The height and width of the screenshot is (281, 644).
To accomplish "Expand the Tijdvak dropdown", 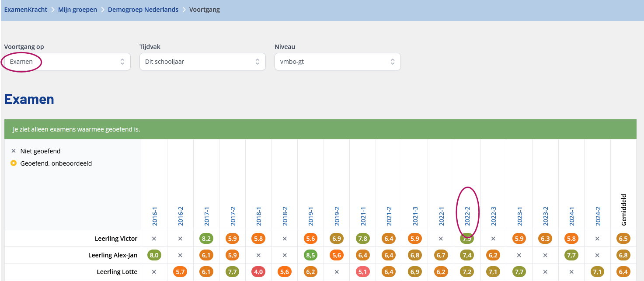I will pyautogui.click(x=202, y=62).
